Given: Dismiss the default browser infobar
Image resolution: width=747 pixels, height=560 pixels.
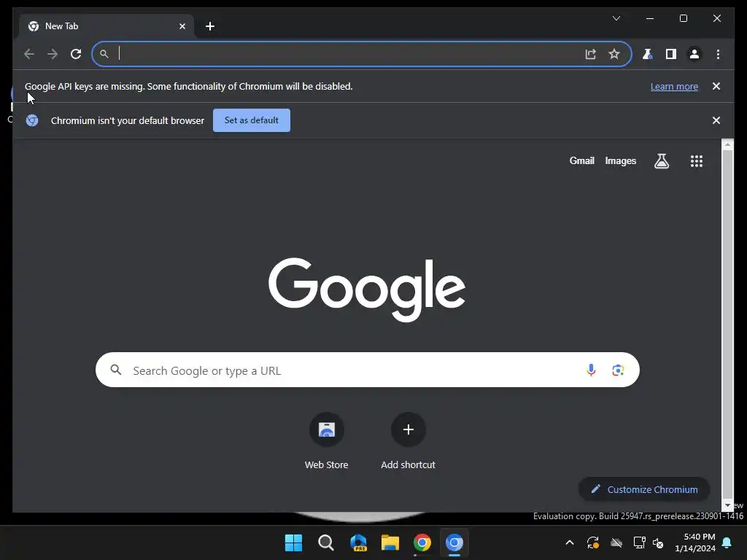Looking at the screenshot, I should (716, 120).
